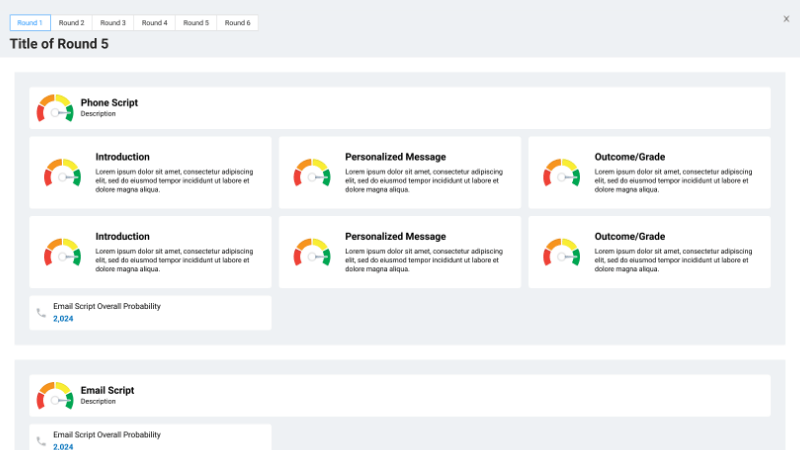Click gauge icon in the lower Outcome/Grade card
The height and width of the screenshot is (450, 800).
(x=562, y=252)
